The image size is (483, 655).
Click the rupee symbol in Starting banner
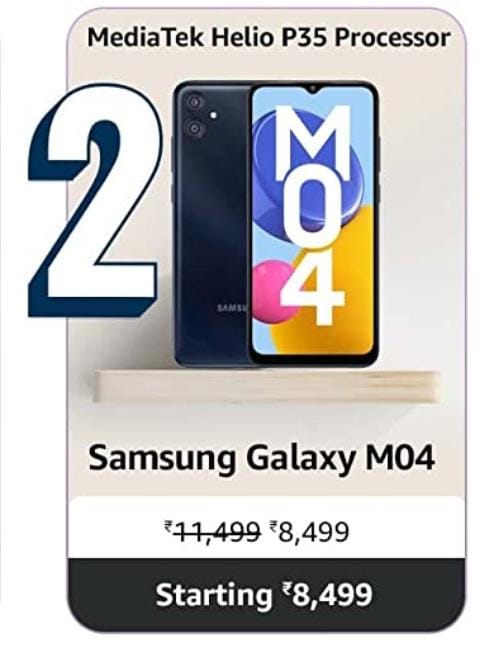click(x=286, y=589)
